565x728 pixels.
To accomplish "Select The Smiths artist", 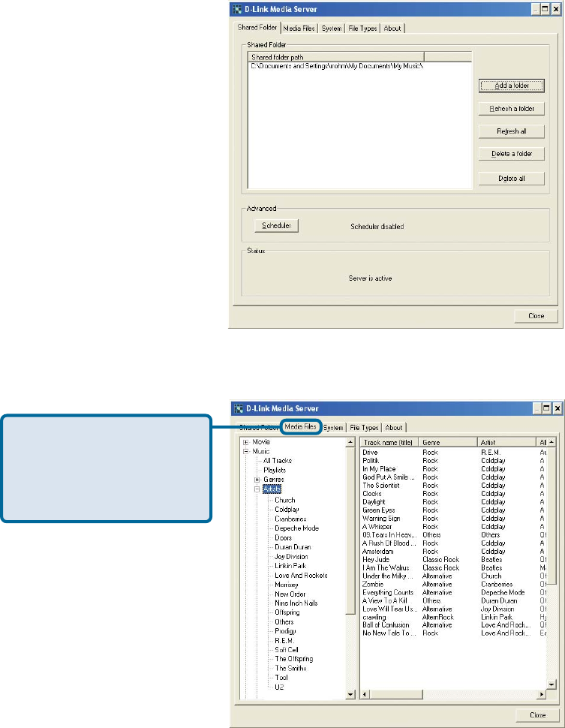I will tap(290, 668).
